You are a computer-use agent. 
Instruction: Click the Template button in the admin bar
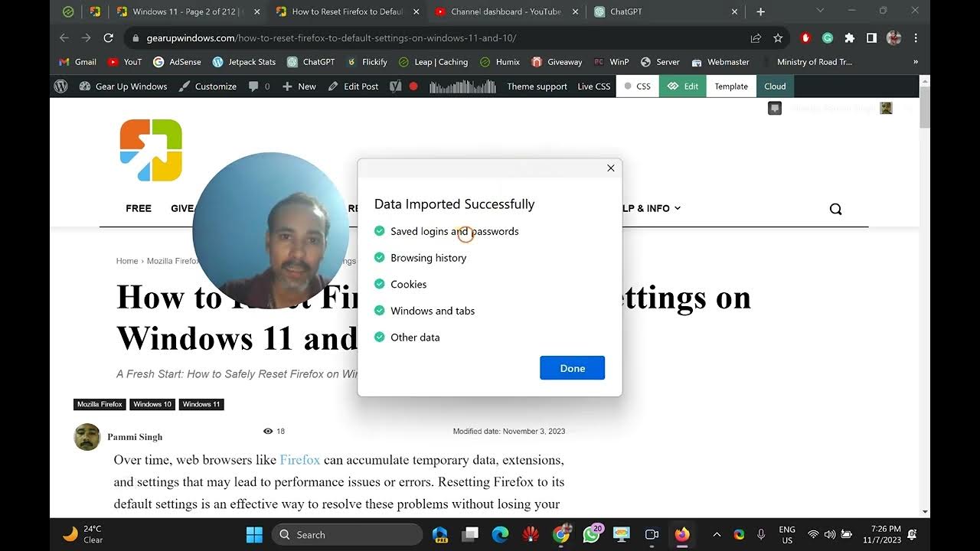[731, 86]
